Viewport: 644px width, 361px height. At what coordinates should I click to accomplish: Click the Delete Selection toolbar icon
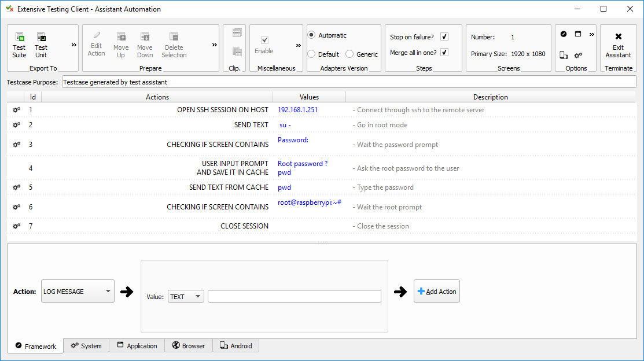click(174, 36)
